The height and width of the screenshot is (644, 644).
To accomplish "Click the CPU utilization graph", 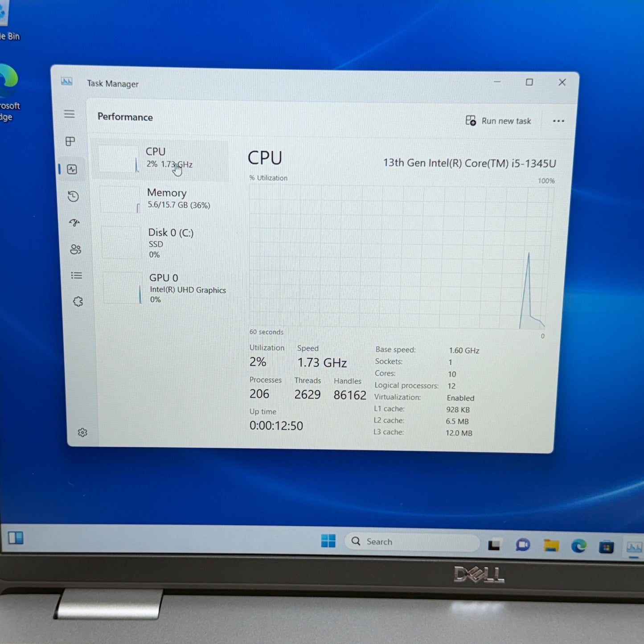I will click(x=401, y=258).
